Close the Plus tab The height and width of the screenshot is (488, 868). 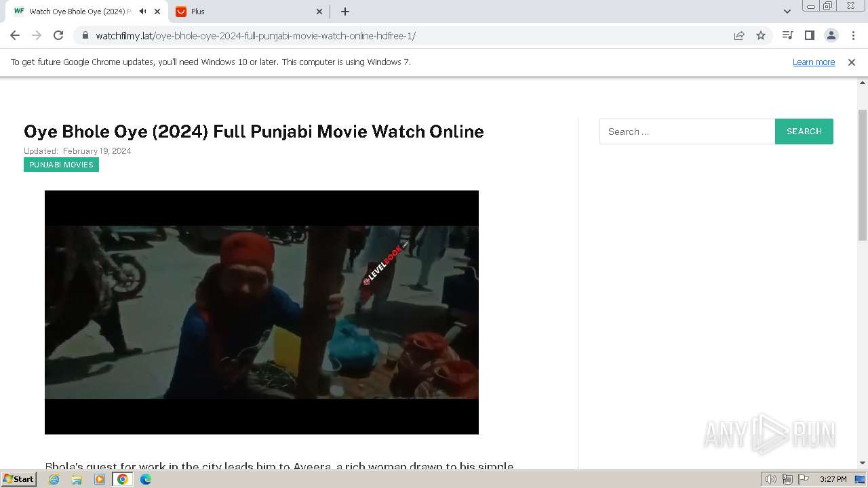pyautogui.click(x=320, y=12)
